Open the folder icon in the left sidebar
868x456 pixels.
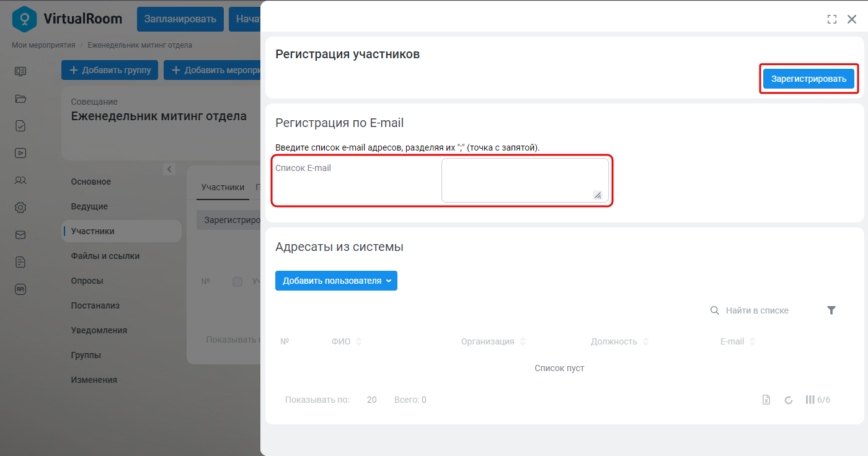[x=20, y=99]
